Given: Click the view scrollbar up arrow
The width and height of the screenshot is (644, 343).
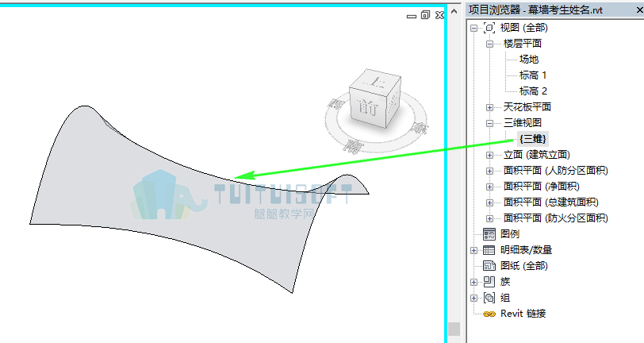Looking at the screenshot, I should pyautogui.click(x=454, y=12).
